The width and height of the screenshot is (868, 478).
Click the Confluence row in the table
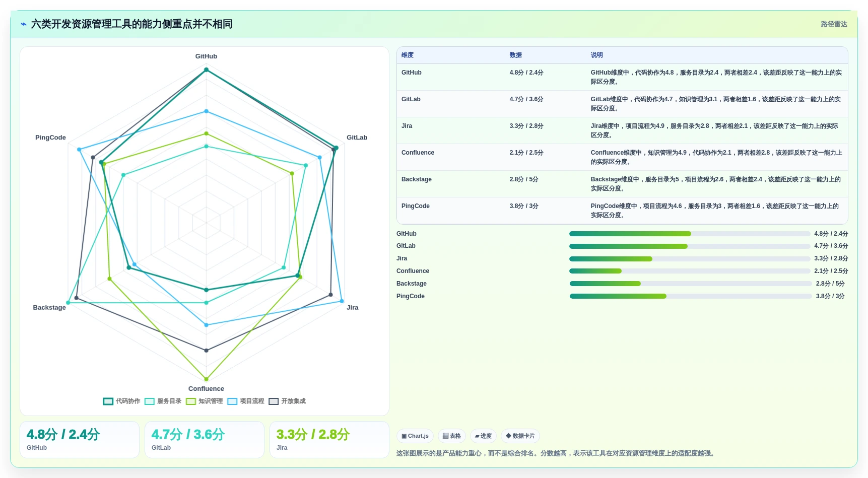(x=622, y=157)
